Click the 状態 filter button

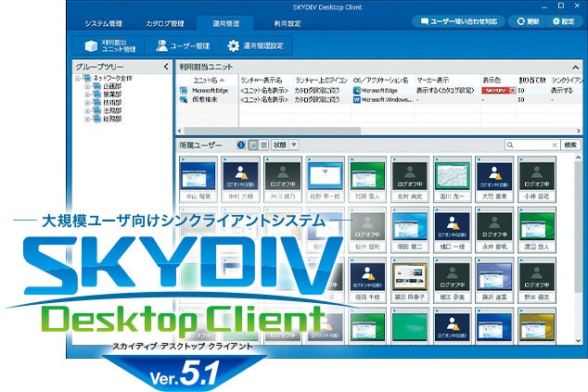tap(280, 145)
